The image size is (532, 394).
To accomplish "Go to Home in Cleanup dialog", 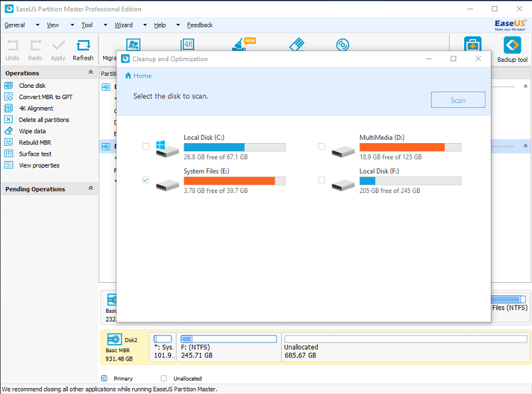I will coord(138,76).
